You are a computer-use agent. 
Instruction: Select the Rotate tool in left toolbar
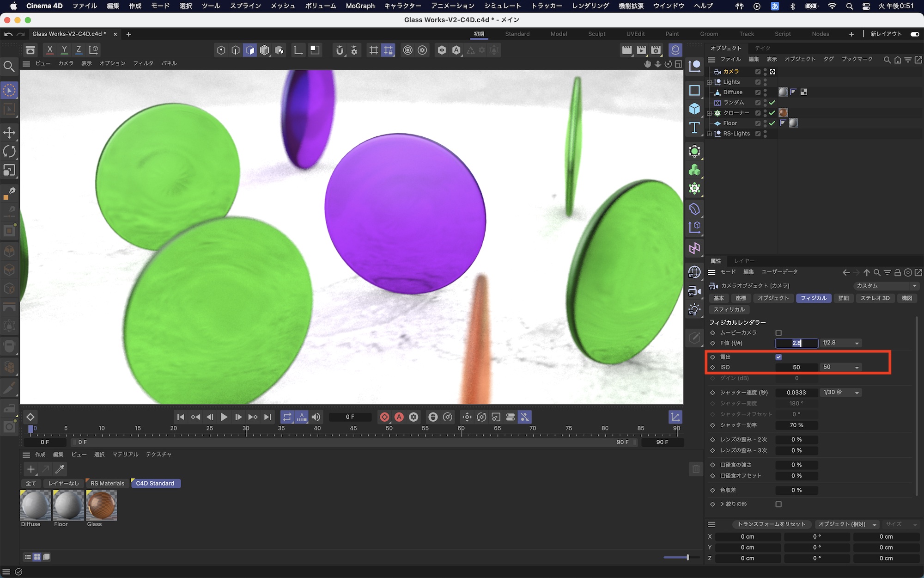pos(9,152)
